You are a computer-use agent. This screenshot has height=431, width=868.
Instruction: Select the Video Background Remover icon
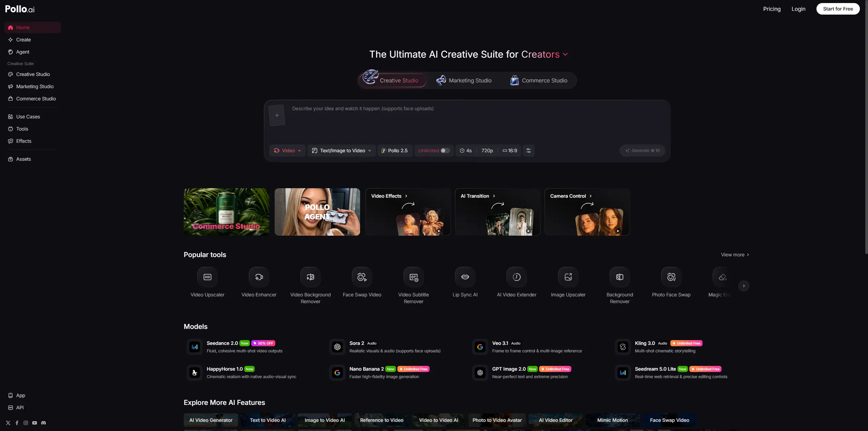(x=310, y=277)
